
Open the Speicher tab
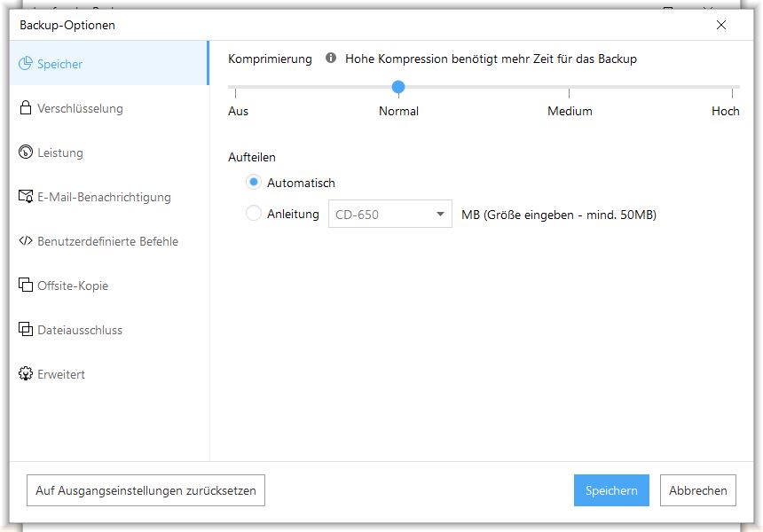point(109,63)
